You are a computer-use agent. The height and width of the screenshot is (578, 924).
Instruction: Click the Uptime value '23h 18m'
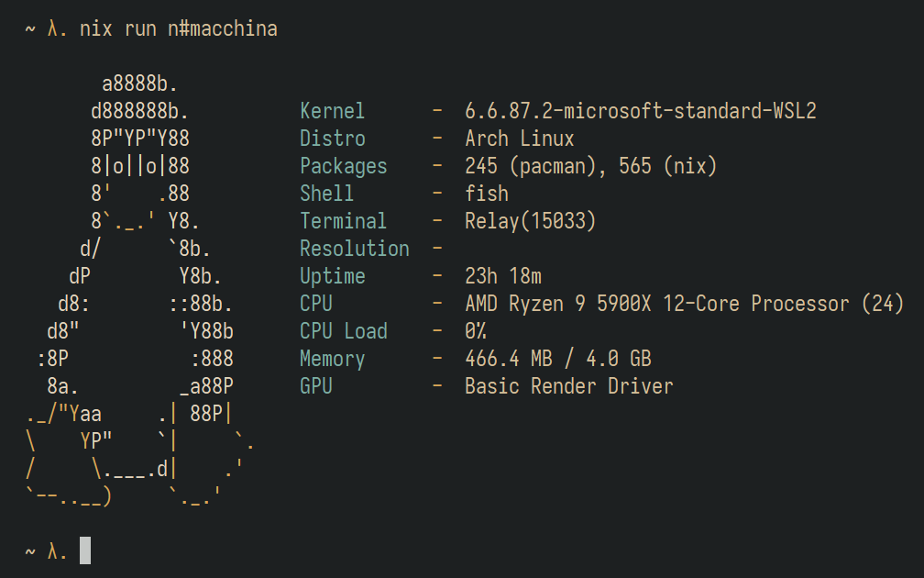pyautogui.click(x=502, y=276)
